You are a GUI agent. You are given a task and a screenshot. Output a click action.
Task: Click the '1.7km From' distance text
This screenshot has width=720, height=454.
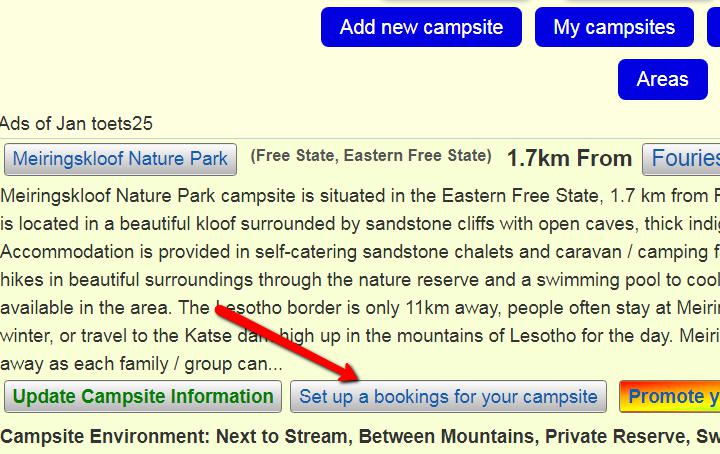(x=569, y=158)
